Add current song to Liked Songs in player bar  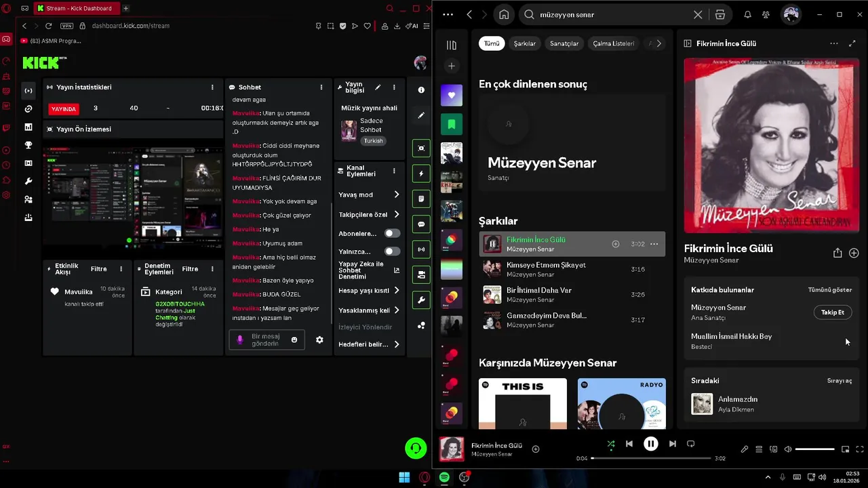[x=536, y=449]
